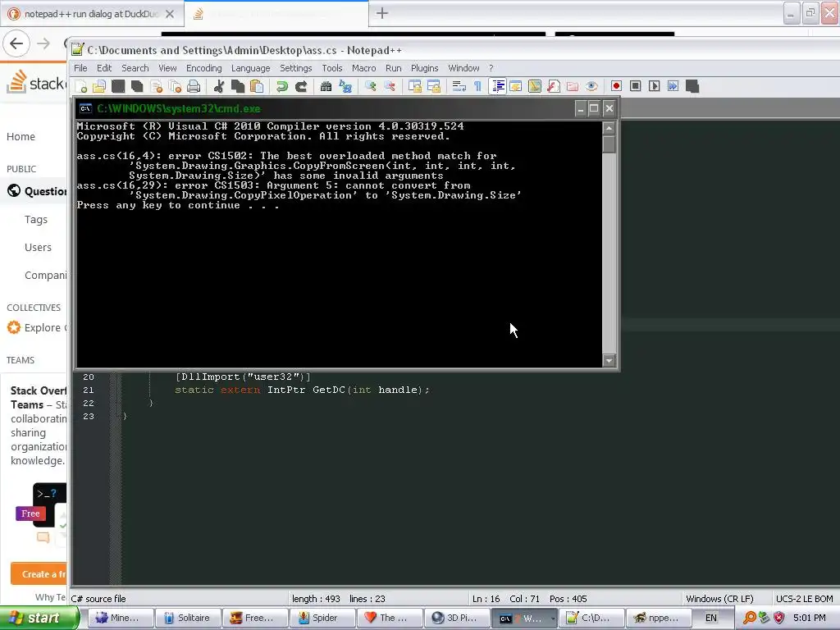Open the Window menu
The image size is (840, 630).
(x=463, y=68)
